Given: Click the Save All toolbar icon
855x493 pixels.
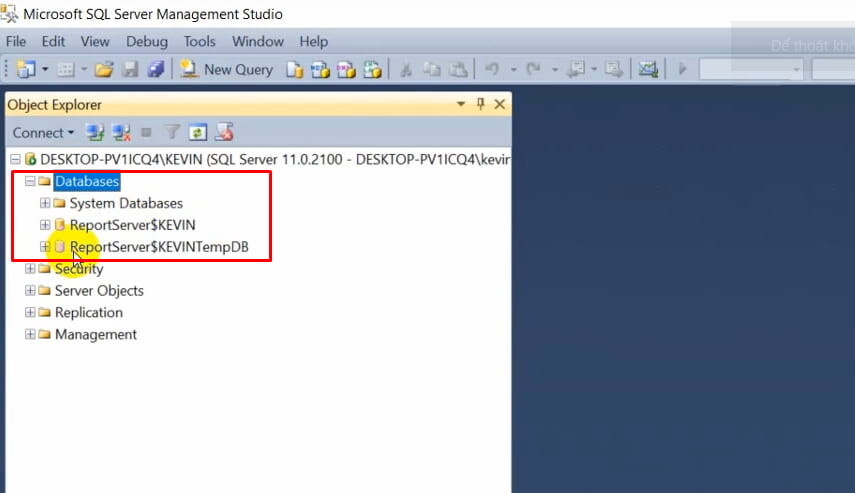Looking at the screenshot, I should 155,69.
